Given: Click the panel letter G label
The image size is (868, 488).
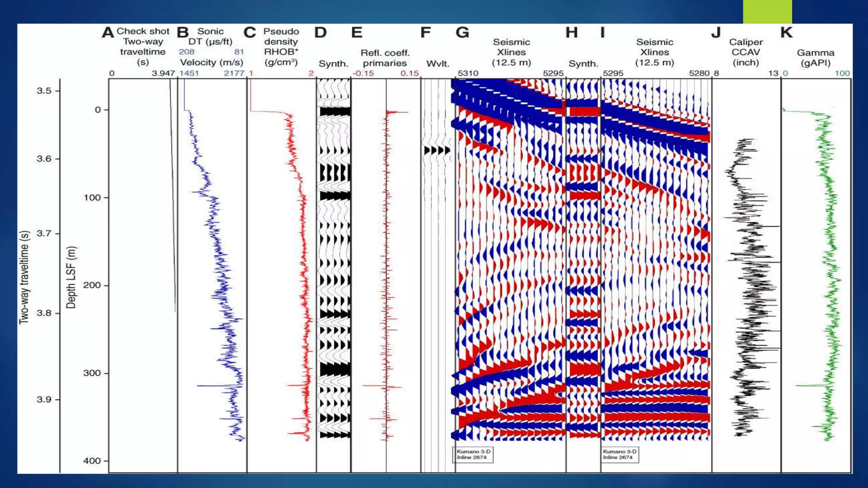Looking at the screenshot, I should [x=462, y=33].
